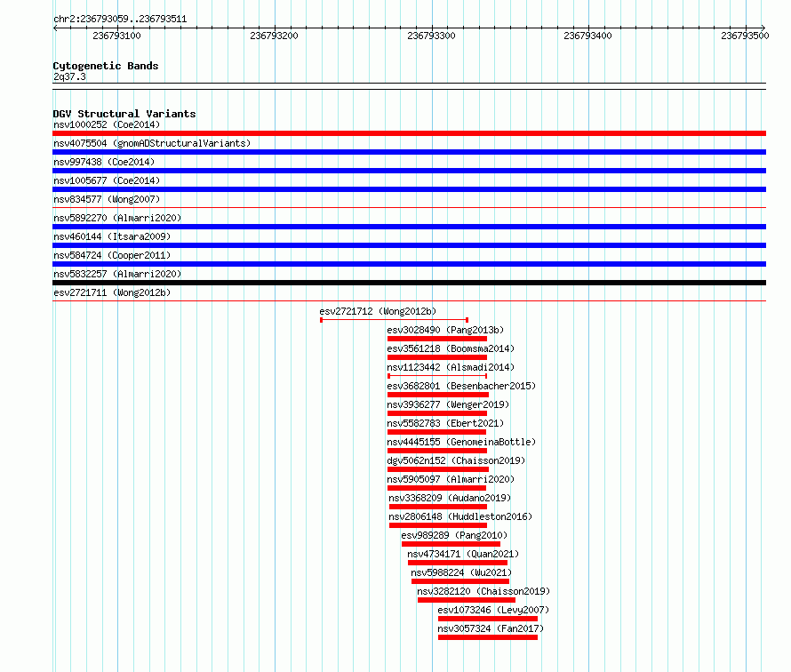Click the chr2:236793059..236793511 region label
The height and width of the screenshot is (672, 791).
coord(120,20)
